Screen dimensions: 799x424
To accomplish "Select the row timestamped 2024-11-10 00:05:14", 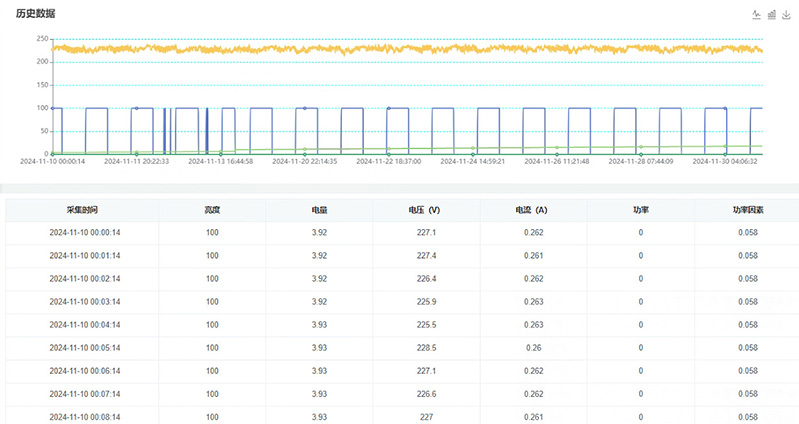I will [x=85, y=348].
